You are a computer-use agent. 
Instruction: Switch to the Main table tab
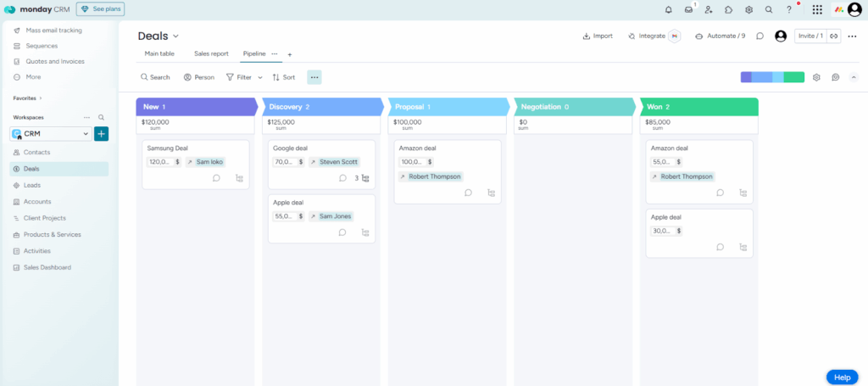pyautogui.click(x=159, y=53)
